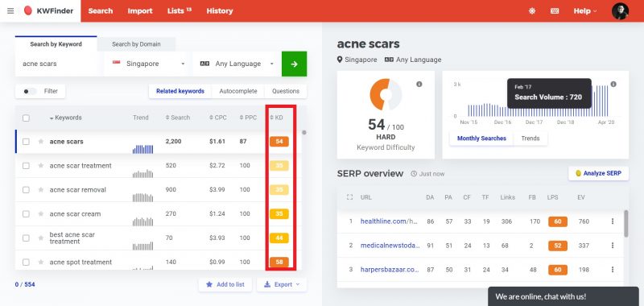Open the Singapore location dropdown

pos(148,64)
